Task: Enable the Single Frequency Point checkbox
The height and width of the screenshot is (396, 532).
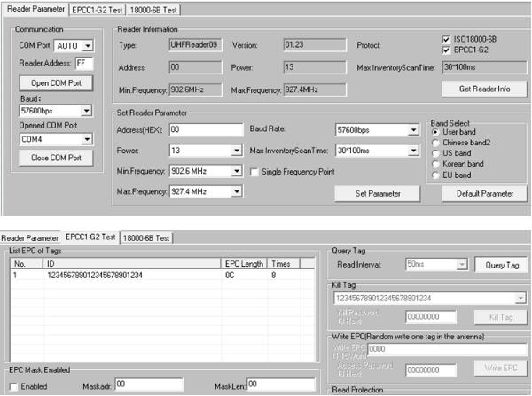Action: point(255,172)
